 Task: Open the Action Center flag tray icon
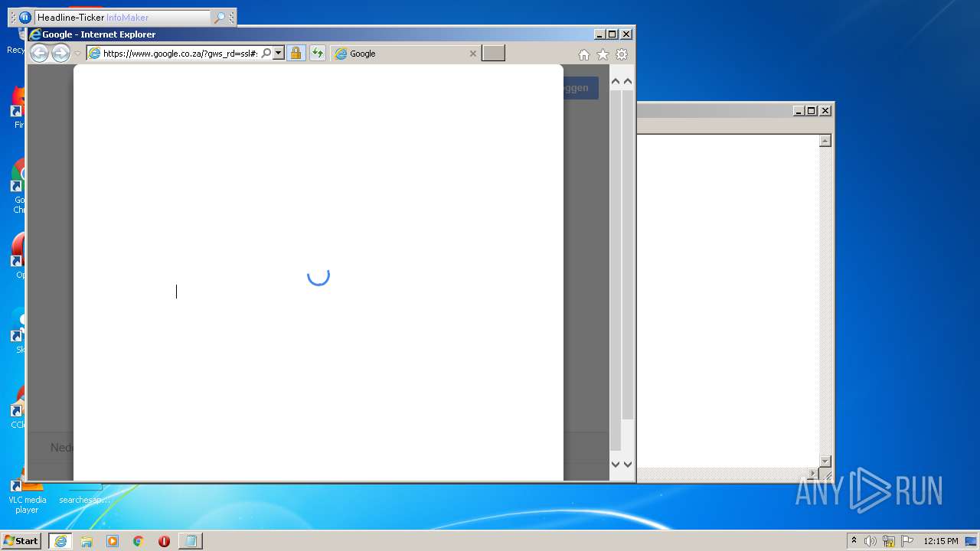point(907,541)
